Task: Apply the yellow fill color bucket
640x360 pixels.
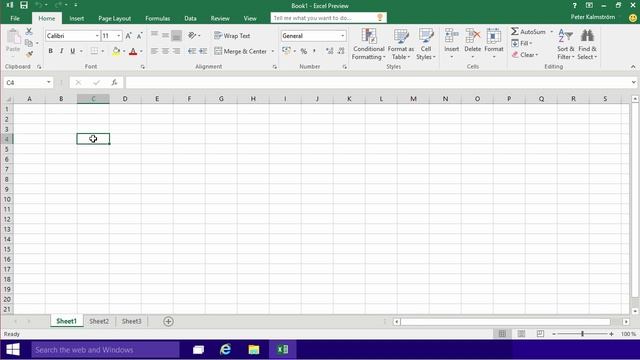Action: [x=116, y=51]
